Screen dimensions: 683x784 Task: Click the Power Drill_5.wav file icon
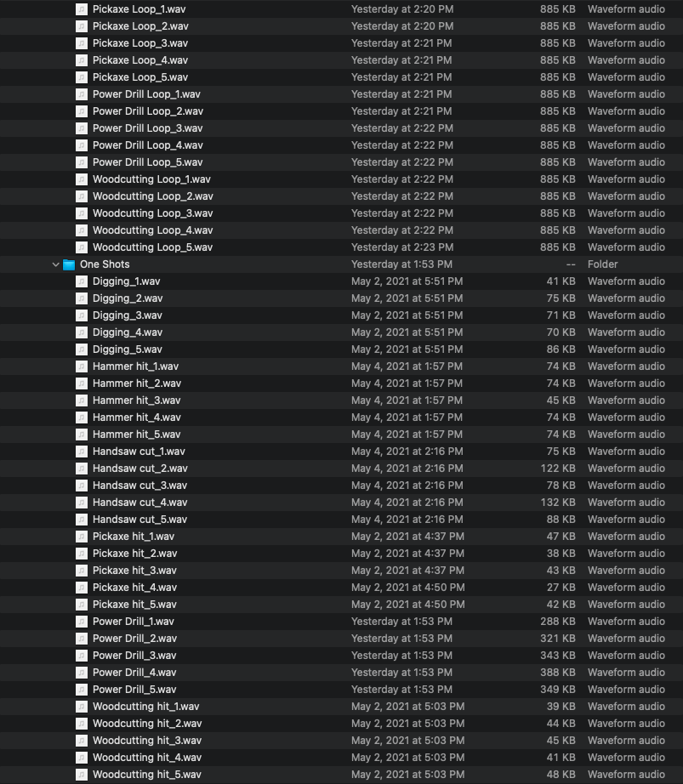pyautogui.click(x=82, y=690)
